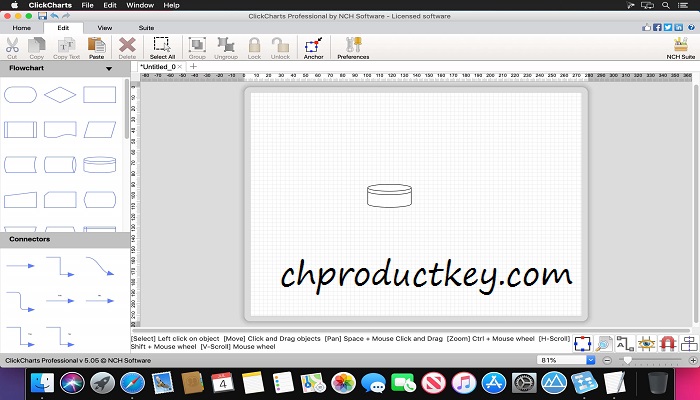Close the *Untitled_0 tab
This screenshot has height=400, width=700.
pos(179,67)
